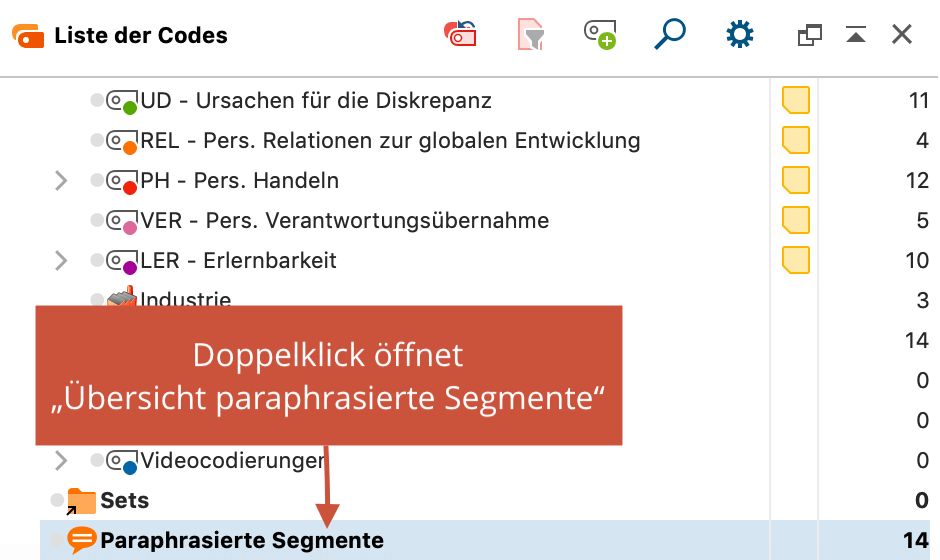This screenshot has width=940, height=560.
Task: Click the red code icon of PH row
Action: click(x=122, y=182)
